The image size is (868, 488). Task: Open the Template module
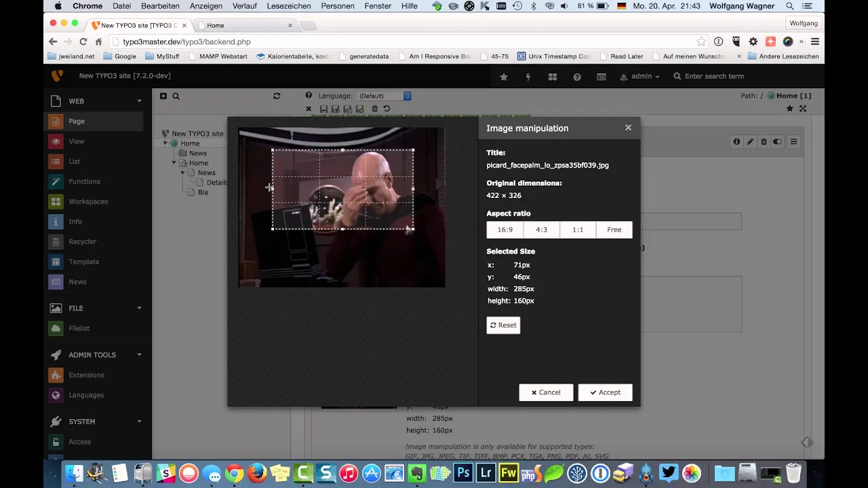tap(95, 262)
